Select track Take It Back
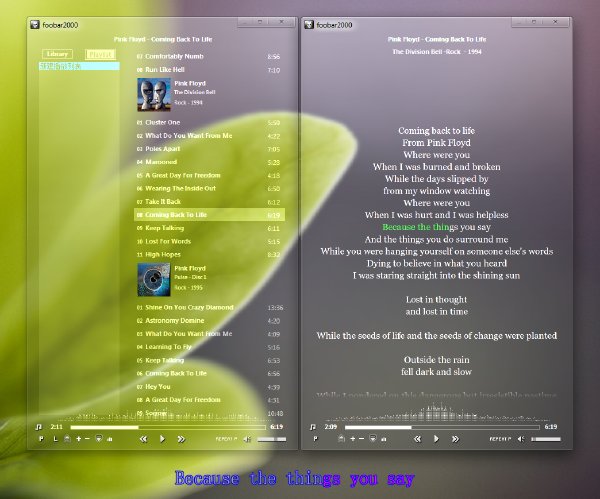 (209, 202)
